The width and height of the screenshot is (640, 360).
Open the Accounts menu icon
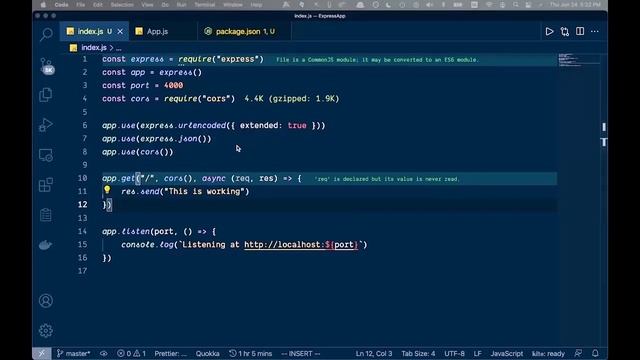point(46,301)
